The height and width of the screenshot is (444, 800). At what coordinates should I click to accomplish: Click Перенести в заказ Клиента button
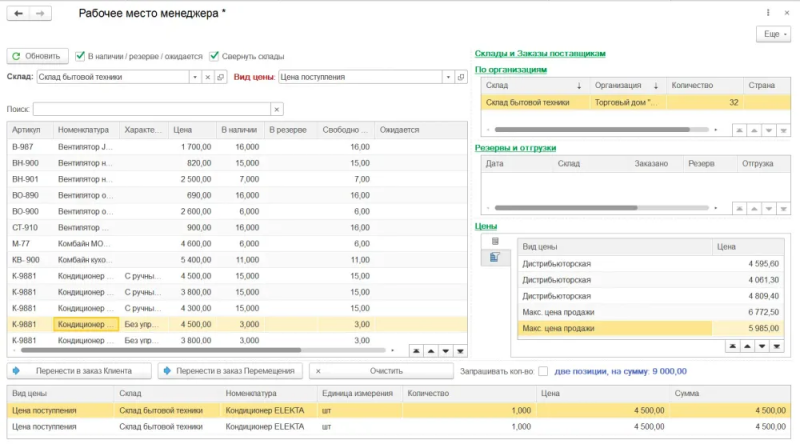[79, 371]
